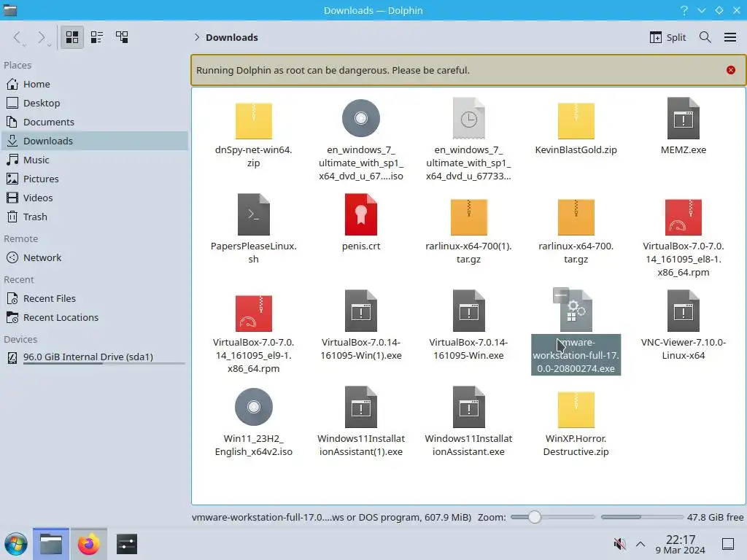
Task: Select MEMZ.exe file icon
Action: (683, 118)
